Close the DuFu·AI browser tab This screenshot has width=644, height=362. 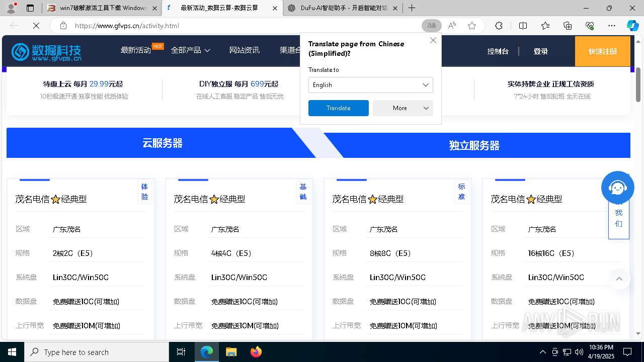click(x=395, y=8)
